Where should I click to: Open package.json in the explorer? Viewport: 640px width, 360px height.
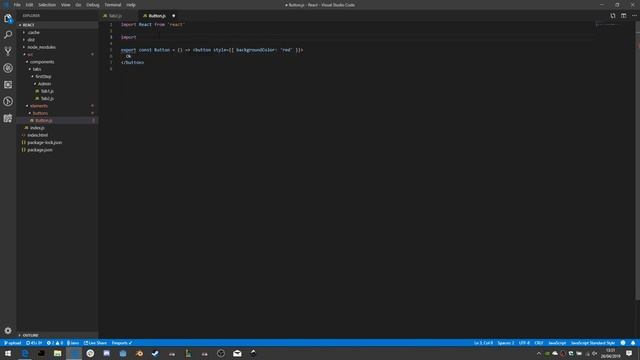point(57,150)
